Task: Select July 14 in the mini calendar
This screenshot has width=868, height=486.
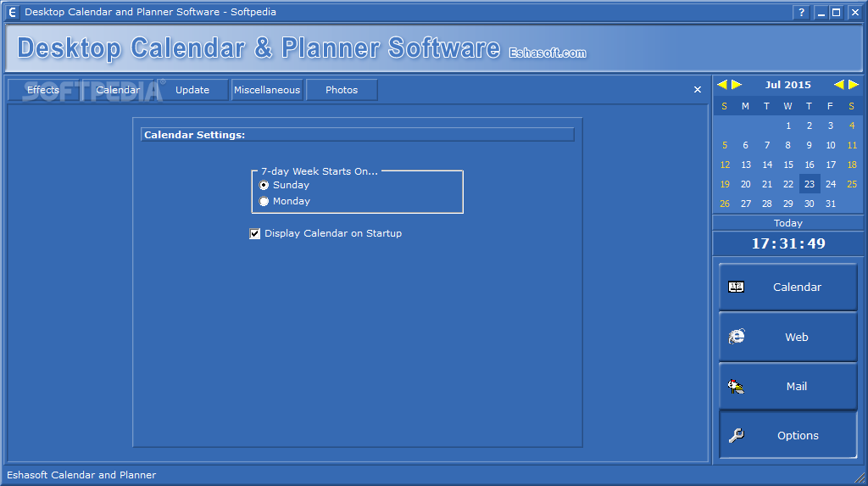Action: [766, 165]
